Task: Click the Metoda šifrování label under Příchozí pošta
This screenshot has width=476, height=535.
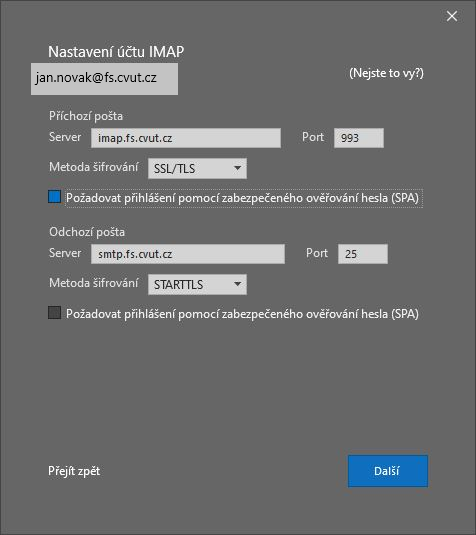Action: tap(94, 167)
